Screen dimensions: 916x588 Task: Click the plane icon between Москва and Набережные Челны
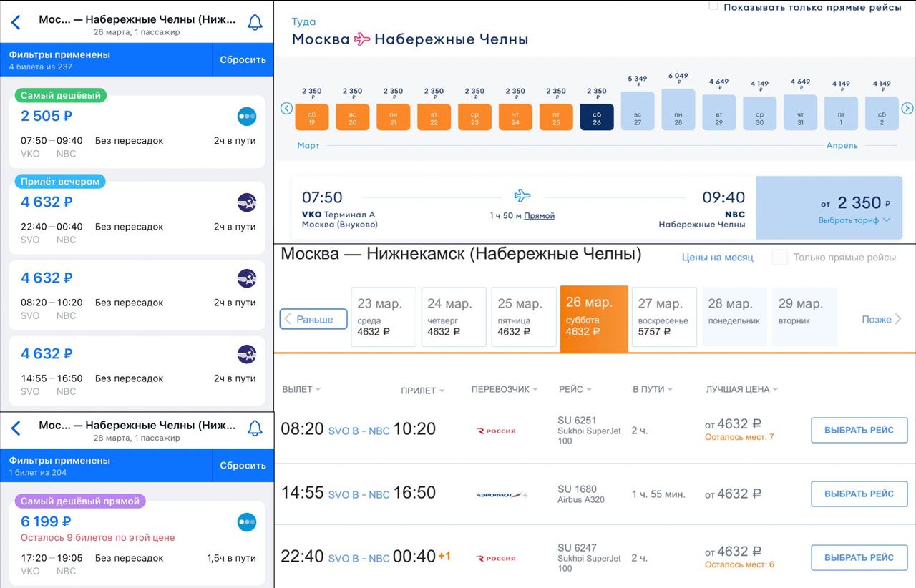click(362, 39)
